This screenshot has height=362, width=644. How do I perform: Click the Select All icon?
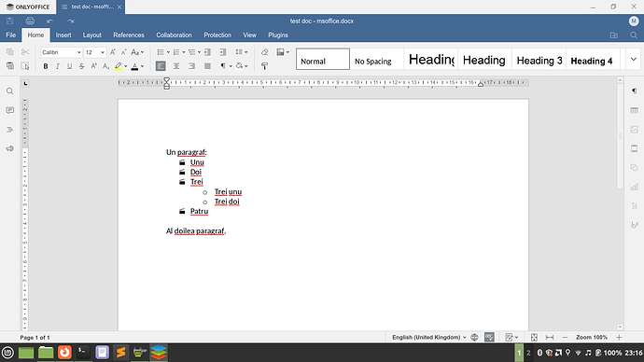click(25, 66)
